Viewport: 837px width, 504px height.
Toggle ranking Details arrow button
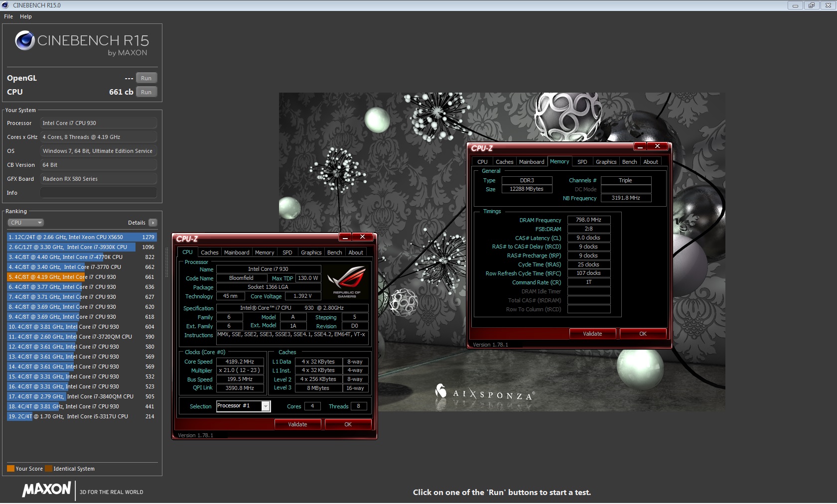pyautogui.click(x=153, y=223)
